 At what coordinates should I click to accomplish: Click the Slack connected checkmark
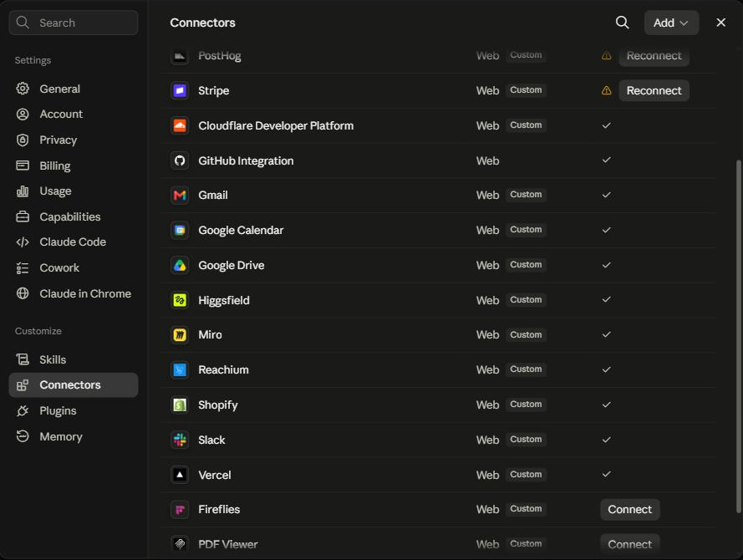(x=606, y=440)
